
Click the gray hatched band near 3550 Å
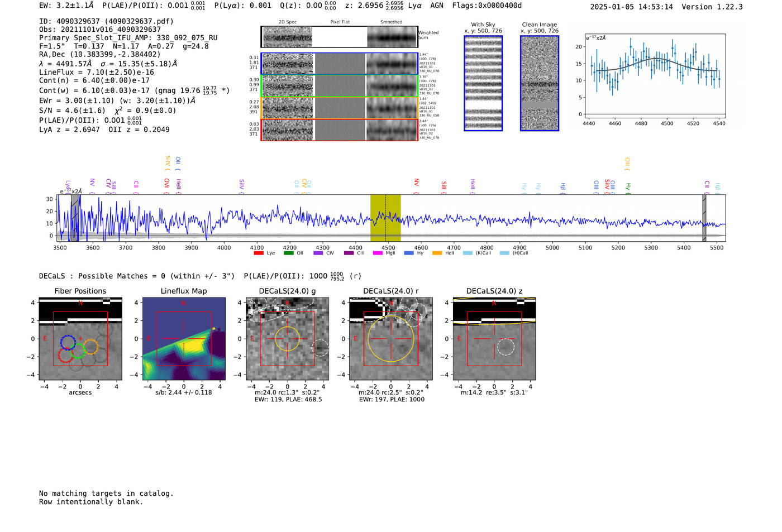[x=74, y=218]
